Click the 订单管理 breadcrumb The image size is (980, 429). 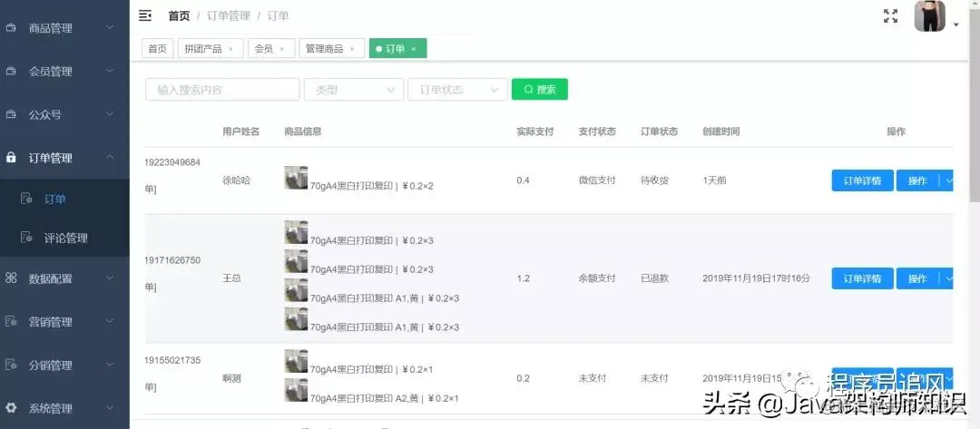228,15
